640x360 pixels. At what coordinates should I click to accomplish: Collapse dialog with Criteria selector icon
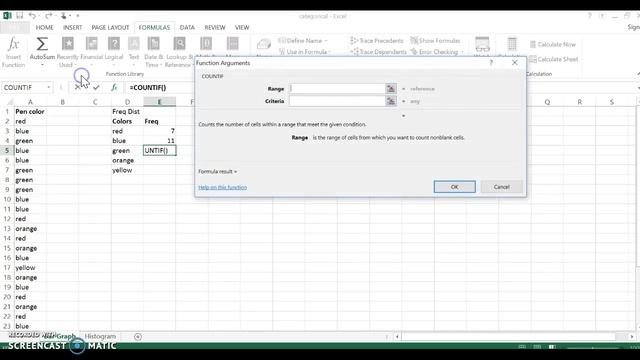pyautogui.click(x=391, y=101)
